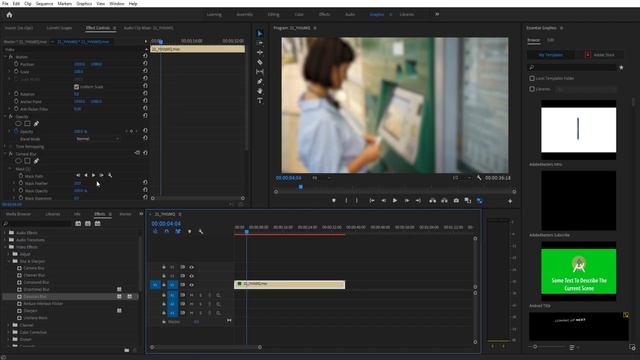This screenshot has height=360, width=640.
Task: Click the Mask Path tracking wrench settings
Action: pos(110,175)
